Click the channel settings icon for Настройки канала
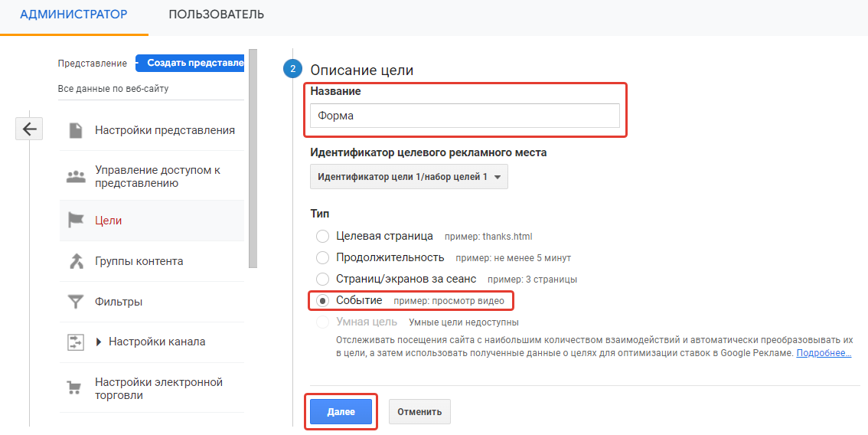 [x=75, y=342]
